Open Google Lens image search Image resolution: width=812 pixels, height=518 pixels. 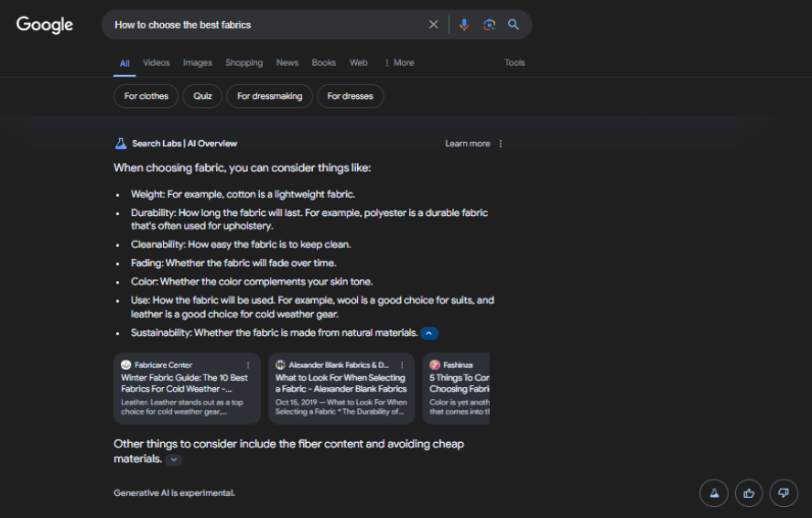pos(489,25)
